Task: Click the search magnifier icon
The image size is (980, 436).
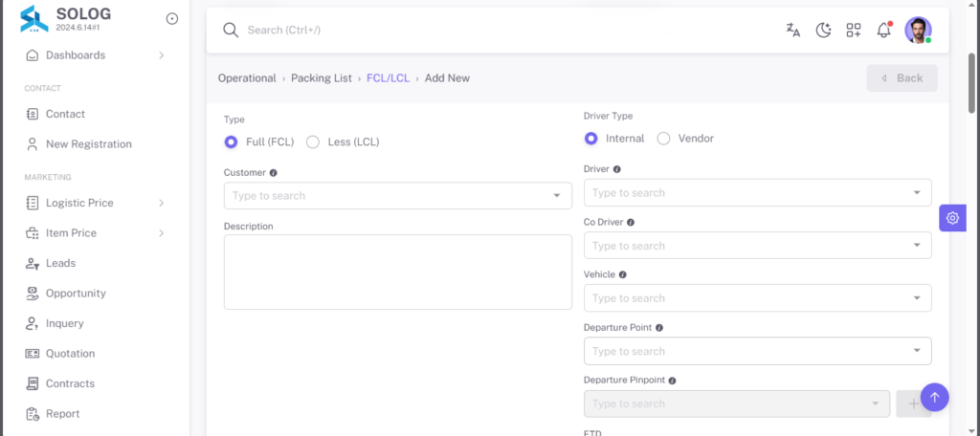Action: coord(231,30)
